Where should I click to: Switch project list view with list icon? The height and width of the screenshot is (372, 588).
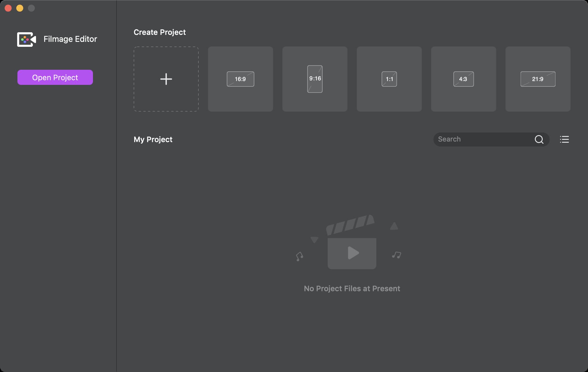tap(564, 139)
